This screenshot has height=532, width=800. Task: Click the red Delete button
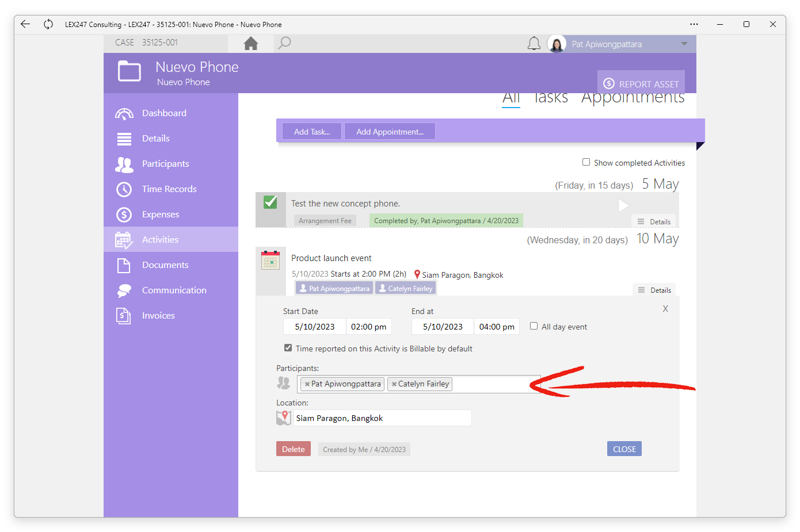[x=294, y=449]
